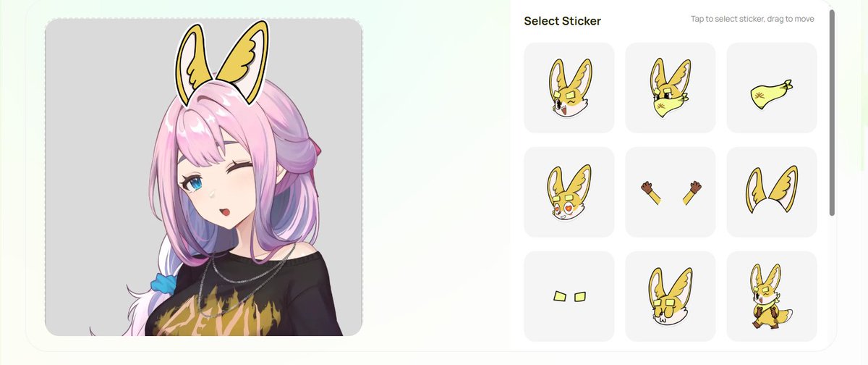Choose the two yellow square glasses sticker
This screenshot has height=365, width=868.
coord(569,296)
